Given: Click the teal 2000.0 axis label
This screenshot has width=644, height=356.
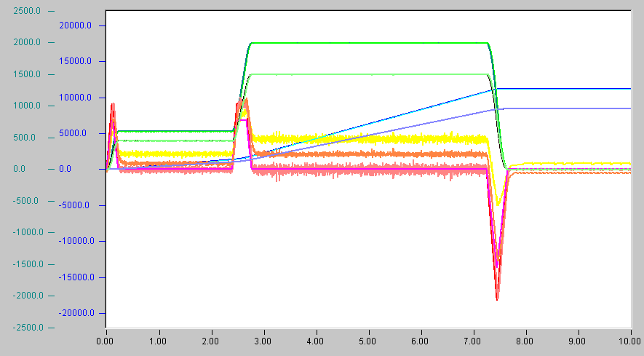Looking at the screenshot, I should [27, 42].
